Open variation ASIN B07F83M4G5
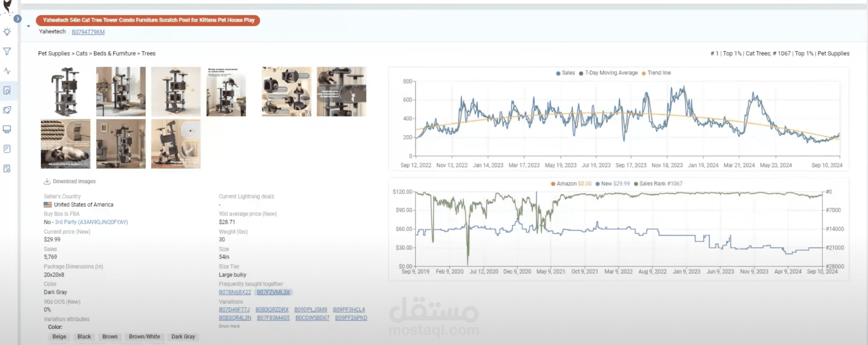This screenshot has height=345, width=868. tap(273, 318)
